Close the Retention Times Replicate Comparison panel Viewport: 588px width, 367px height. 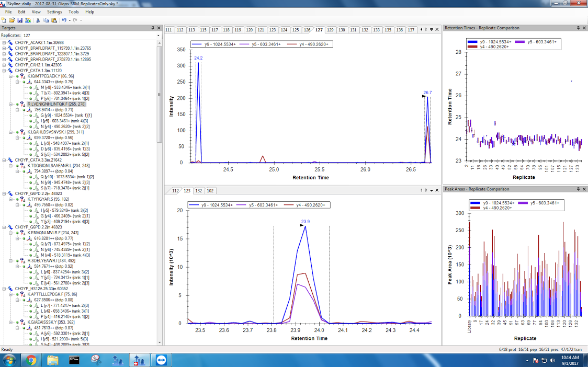click(x=584, y=28)
